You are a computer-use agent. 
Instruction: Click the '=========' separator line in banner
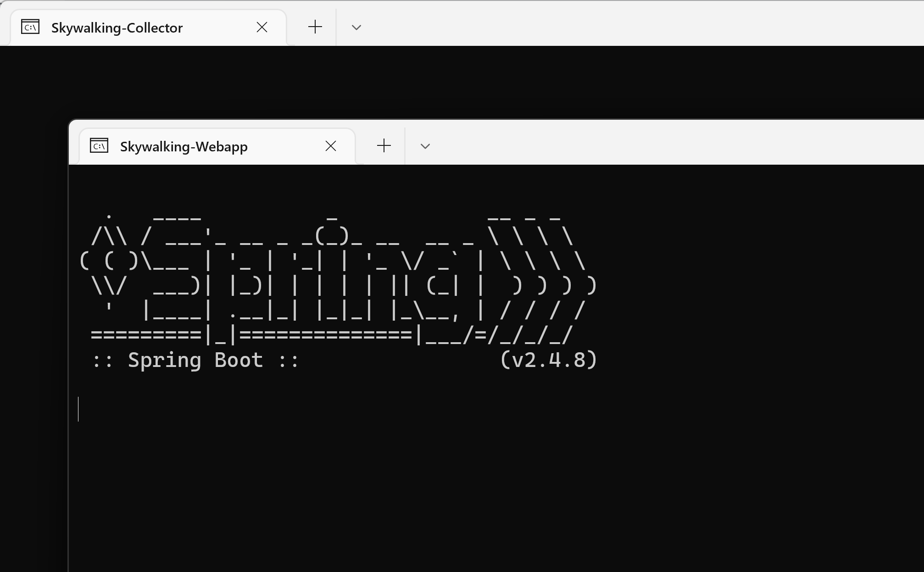(x=146, y=335)
